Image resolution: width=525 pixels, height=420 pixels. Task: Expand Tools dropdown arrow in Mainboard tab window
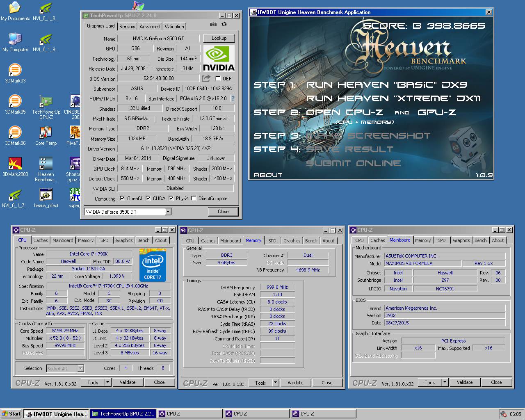(445, 382)
